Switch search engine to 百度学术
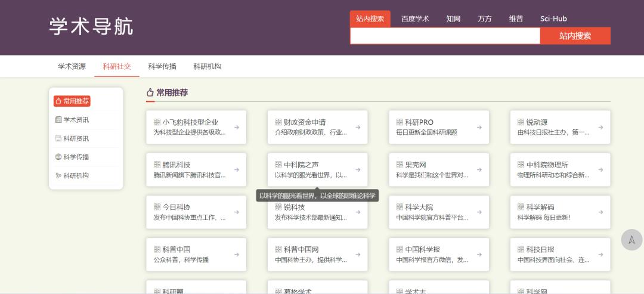The height and width of the screenshot is (294, 644). pyautogui.click(x=415, y=19)
